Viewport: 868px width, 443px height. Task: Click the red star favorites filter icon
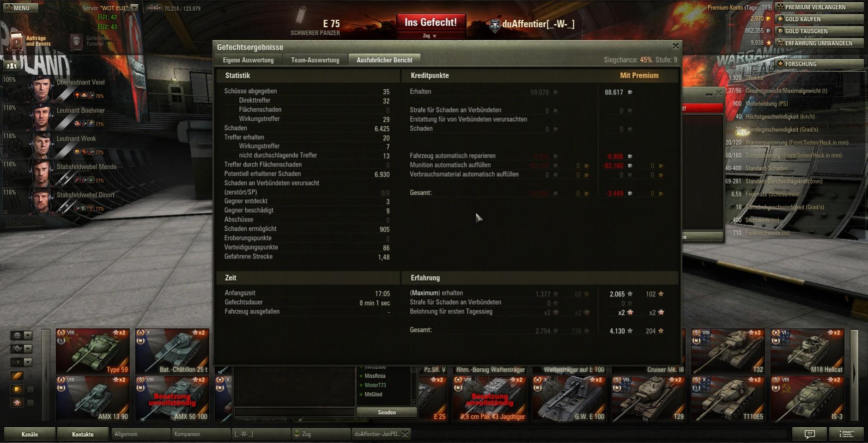click(x=17, y=403)
